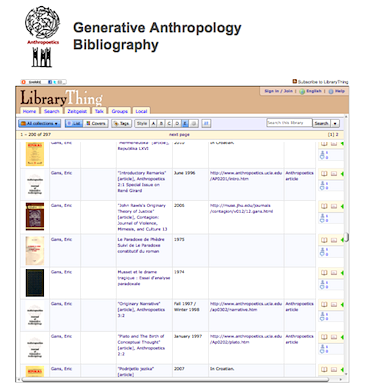Open the Home tab
This screenshot has height=388, width=366.
(29, 111)
